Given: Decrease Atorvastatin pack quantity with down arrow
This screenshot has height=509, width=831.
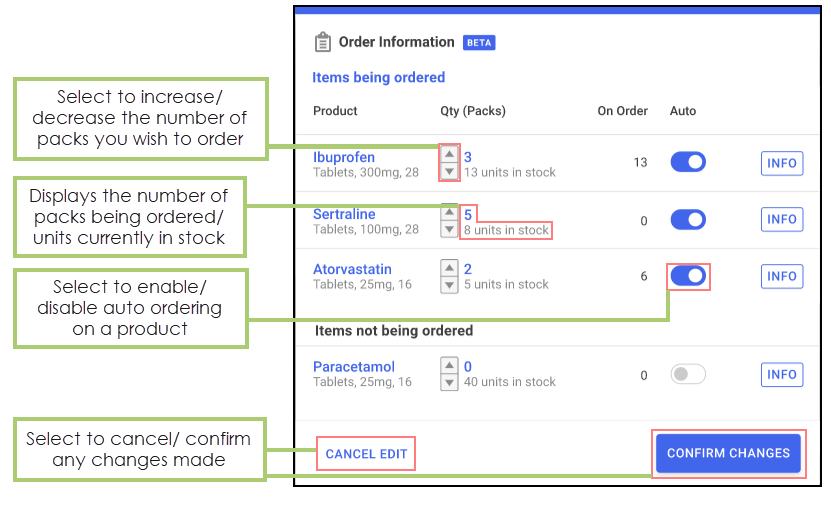Looking at the screenshot, I should point(450,285).
